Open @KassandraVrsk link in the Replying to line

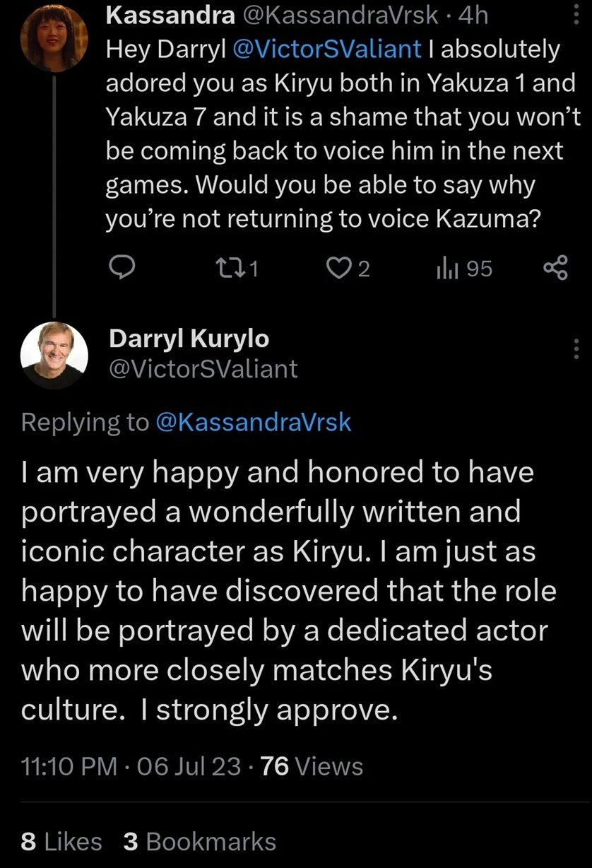(x=252, y=422)
